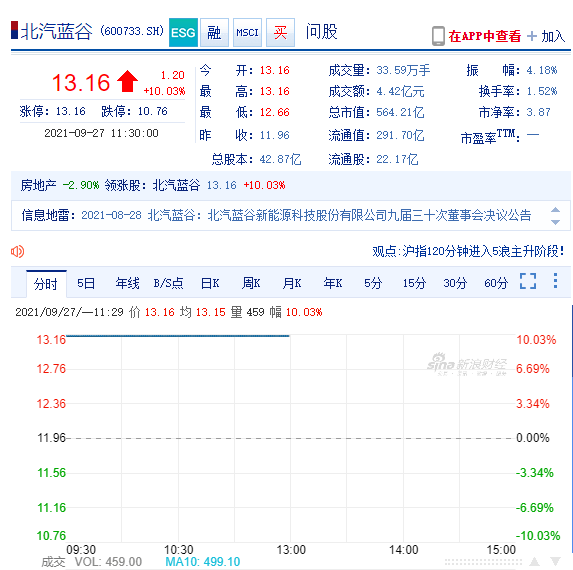Open the 九届三十次董事会决议公告 announcement link
The height and width of the screenshot is (570, 573).
tap(369, 215)
